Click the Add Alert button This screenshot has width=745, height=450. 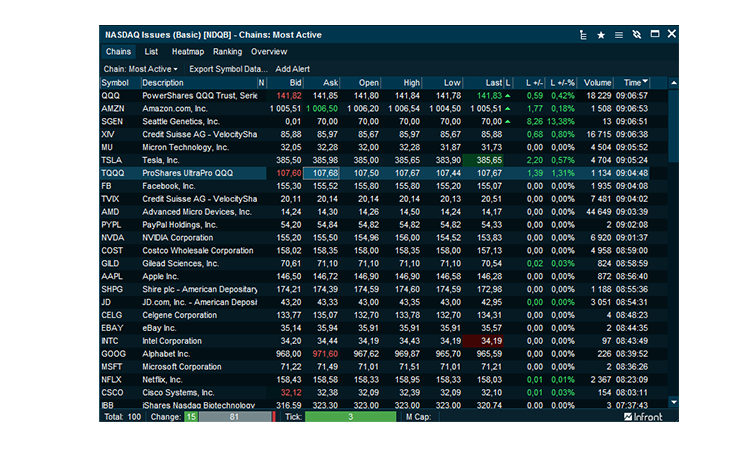(292, 69)
